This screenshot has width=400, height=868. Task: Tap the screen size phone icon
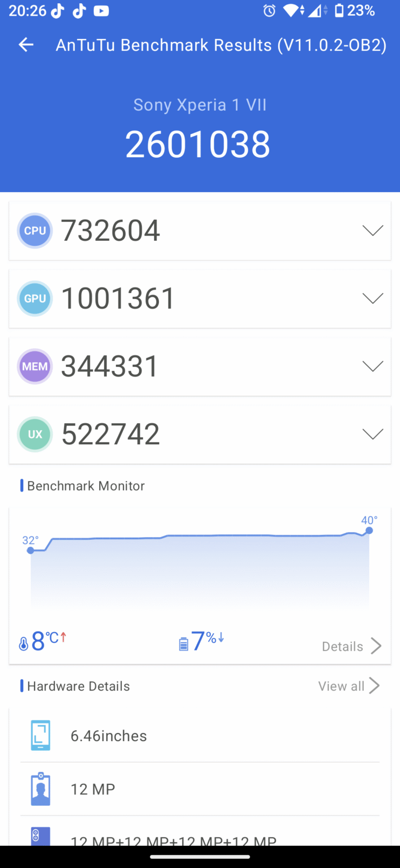[x=41, y=736]
